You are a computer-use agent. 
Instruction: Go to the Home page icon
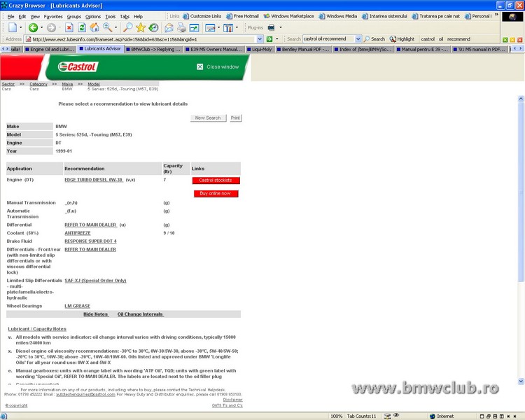[x=94, y=27]
